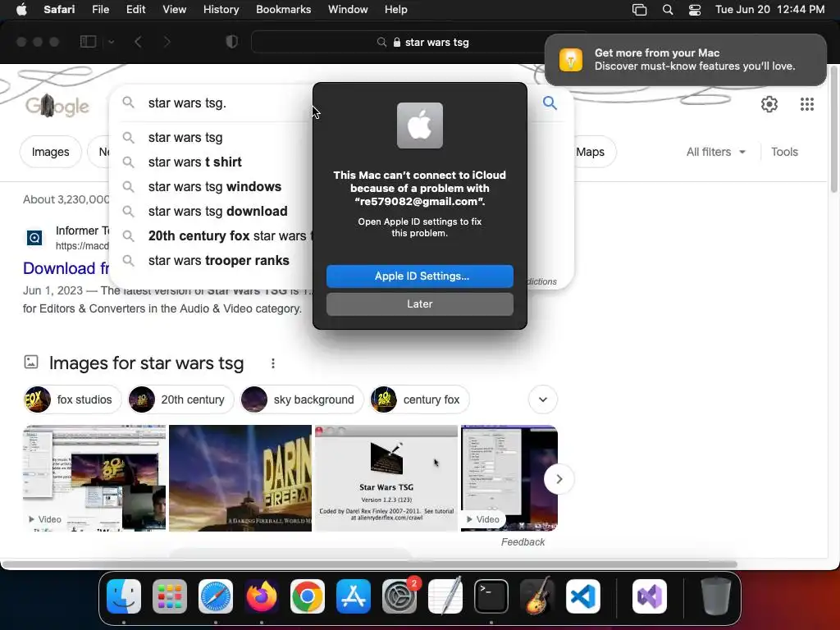Image resolution: width=840 pixels, height=630 pixels.
Task: Switch to the Maps results tab
Action: (590, 152)
